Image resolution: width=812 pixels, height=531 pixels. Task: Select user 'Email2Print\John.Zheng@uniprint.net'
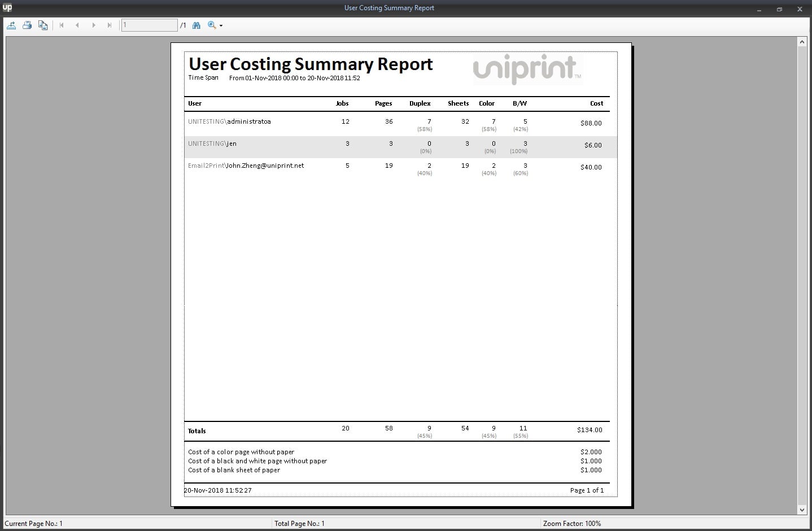coord(246,166)
